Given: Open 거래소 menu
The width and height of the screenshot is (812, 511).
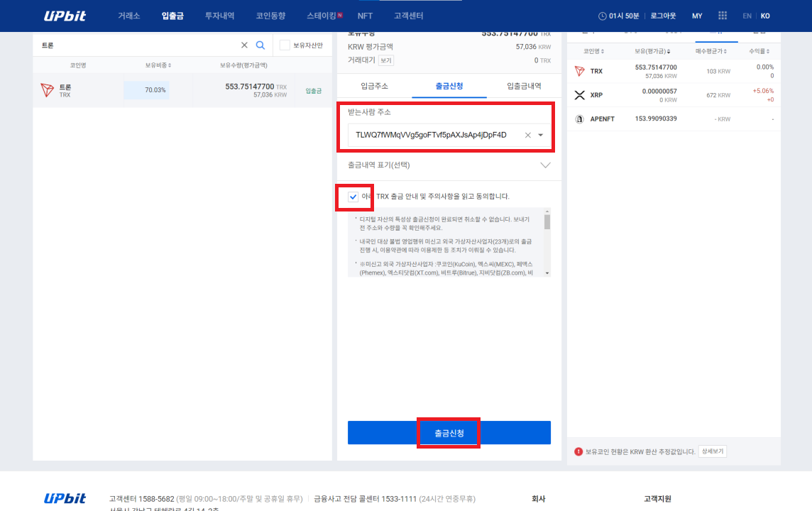Looking at the screenshot, I should [x=129, y=16].
